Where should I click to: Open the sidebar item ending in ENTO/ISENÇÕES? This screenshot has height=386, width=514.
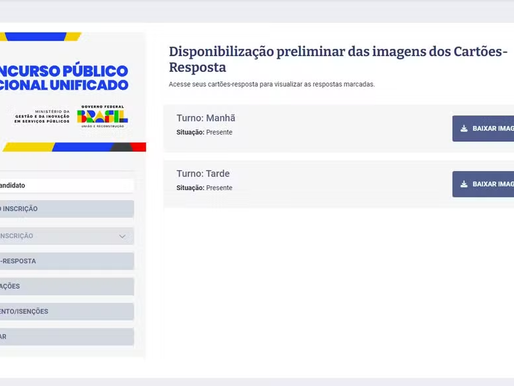click(67, 311)
